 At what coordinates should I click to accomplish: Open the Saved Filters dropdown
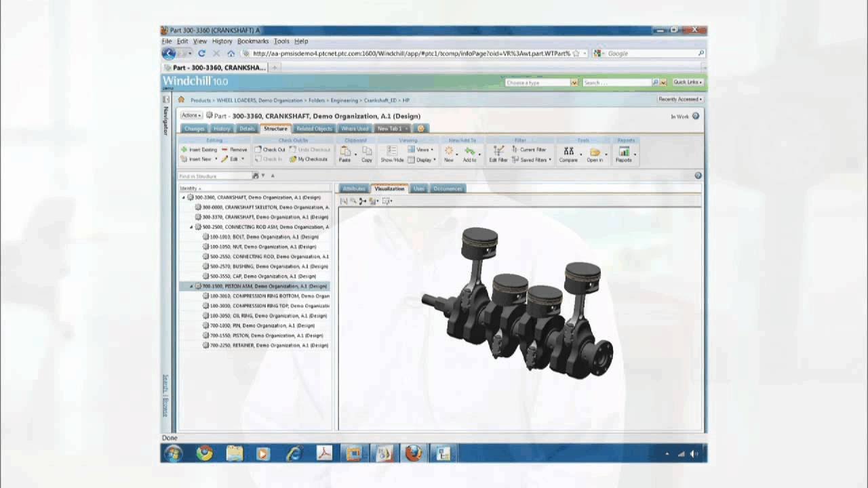pos(532,159)
